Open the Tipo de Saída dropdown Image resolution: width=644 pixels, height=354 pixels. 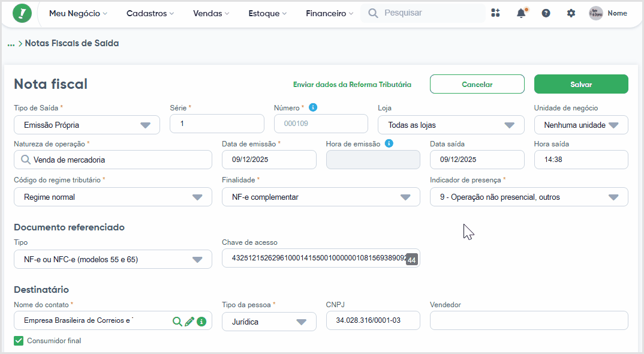[x=87, y=125]
